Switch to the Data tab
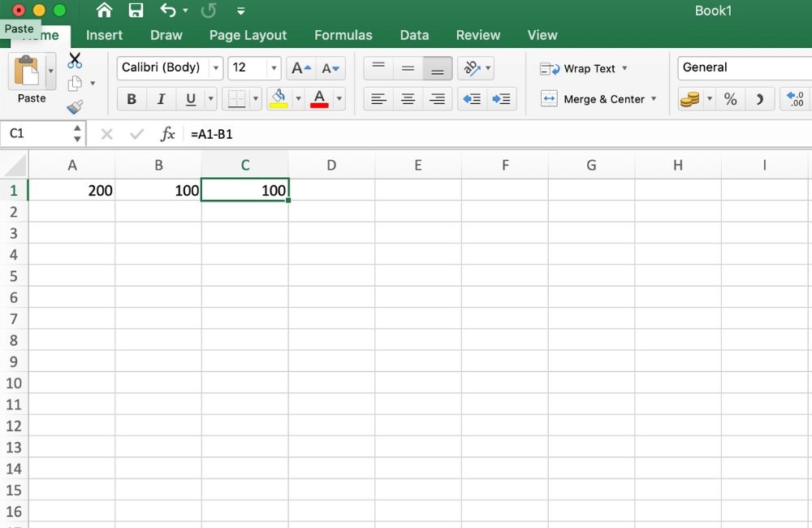 pyautogui.click(x=414, y=35)
